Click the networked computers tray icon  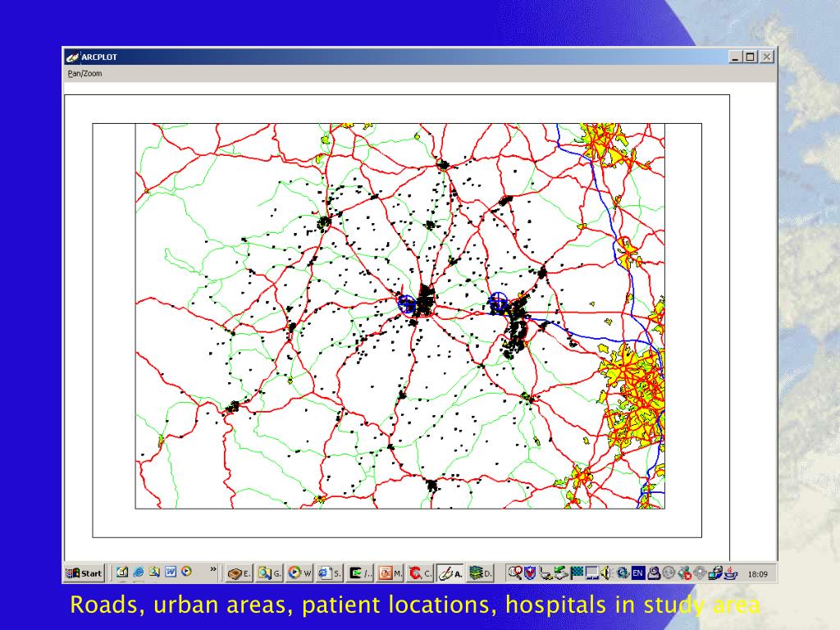(715, 573)
